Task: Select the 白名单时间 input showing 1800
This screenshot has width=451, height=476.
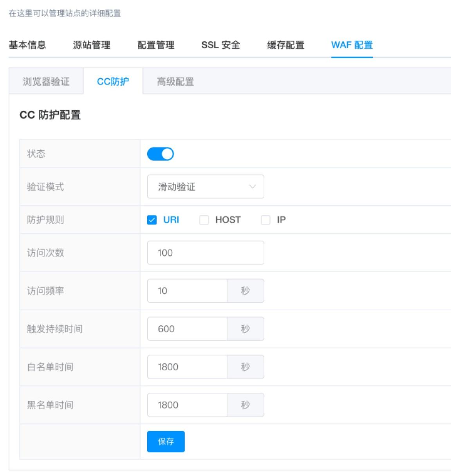Action: 187,366
